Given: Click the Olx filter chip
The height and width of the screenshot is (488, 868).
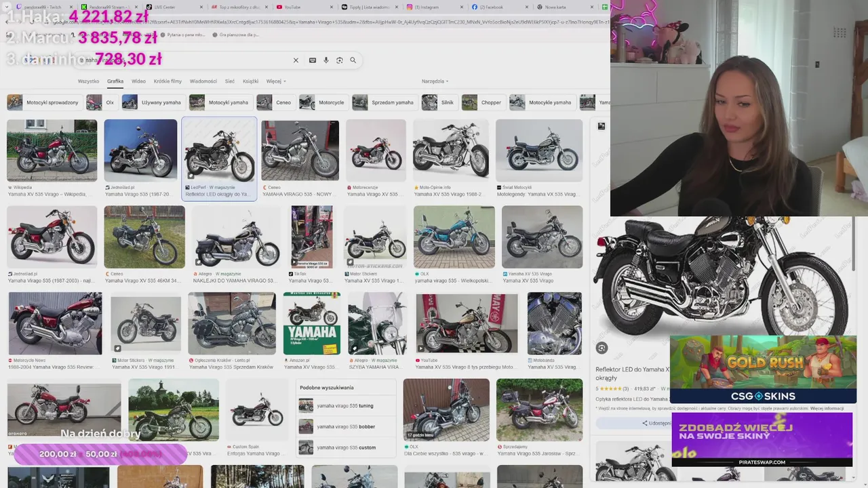Looking at the screenshot, I should point(102,102).
